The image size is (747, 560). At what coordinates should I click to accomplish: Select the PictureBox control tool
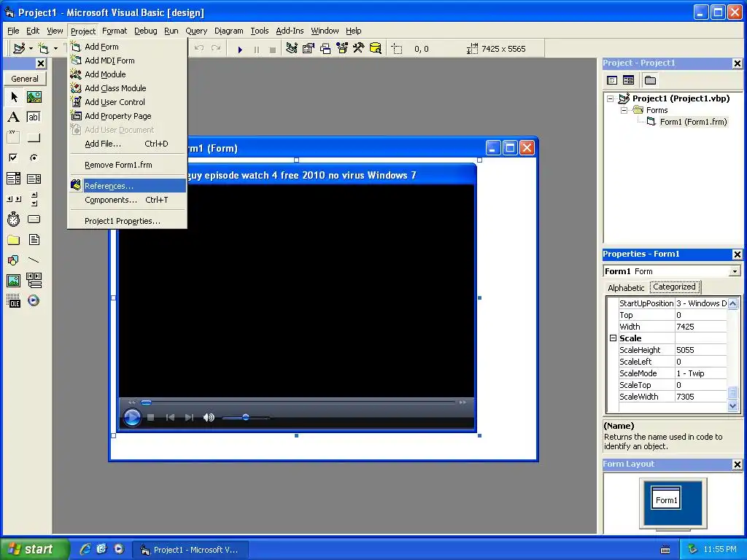[x=34, y=97]
